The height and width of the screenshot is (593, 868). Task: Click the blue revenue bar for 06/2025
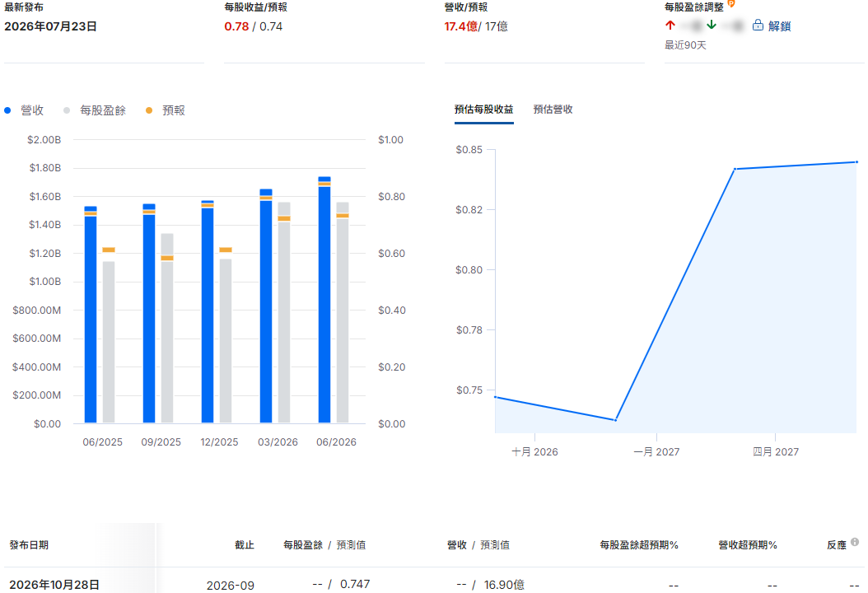coord(91,315)
